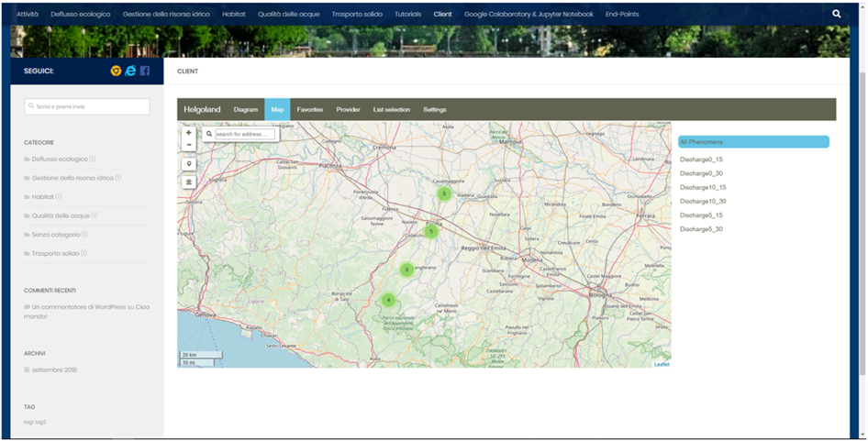This screenshot has height=441, width=868.
Task: Click cluster marker 5 near Casalmaggiore
Action: 443,193
